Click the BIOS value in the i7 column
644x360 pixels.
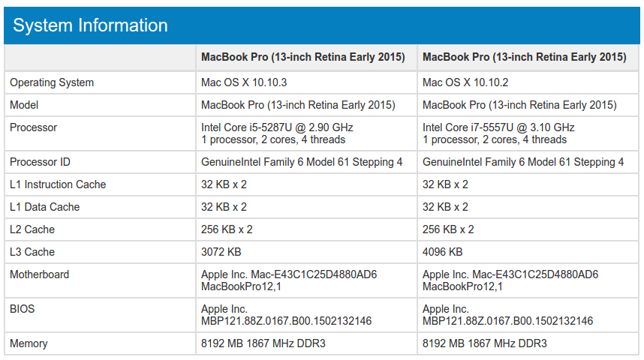click(507, 315)
